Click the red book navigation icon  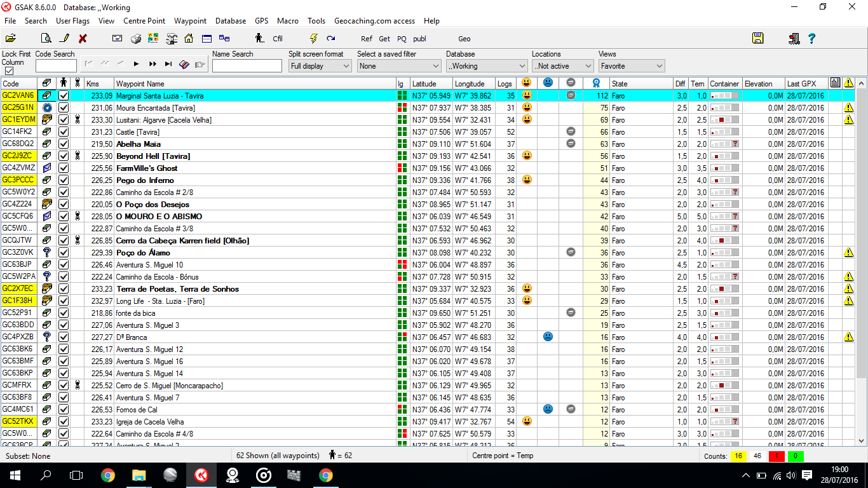click(184, 64)
